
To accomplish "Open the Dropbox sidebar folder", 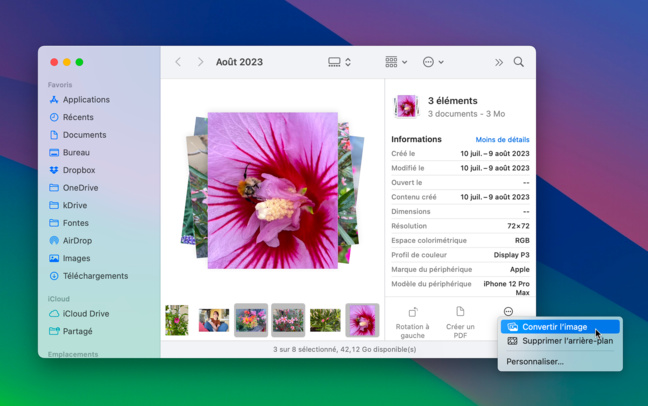I will [x=72, y=170].
